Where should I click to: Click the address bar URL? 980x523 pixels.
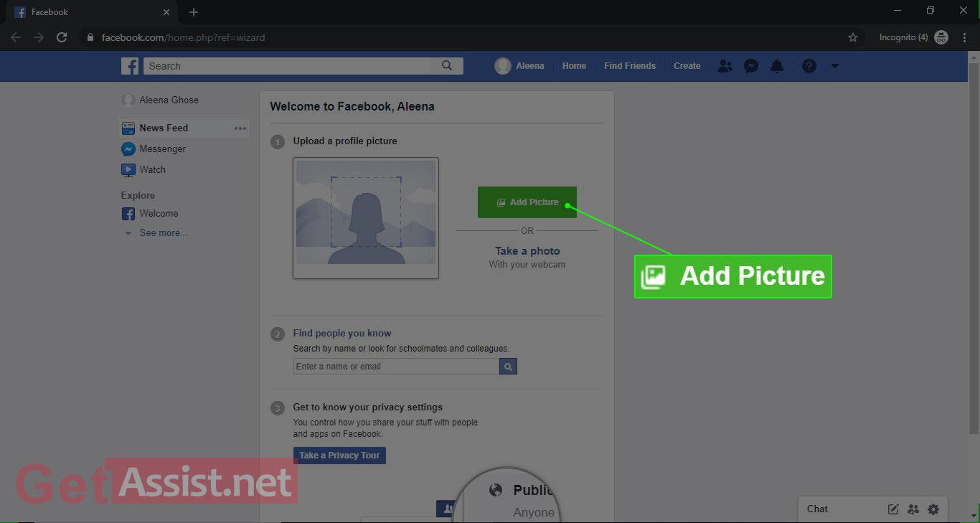click(184, 37)
